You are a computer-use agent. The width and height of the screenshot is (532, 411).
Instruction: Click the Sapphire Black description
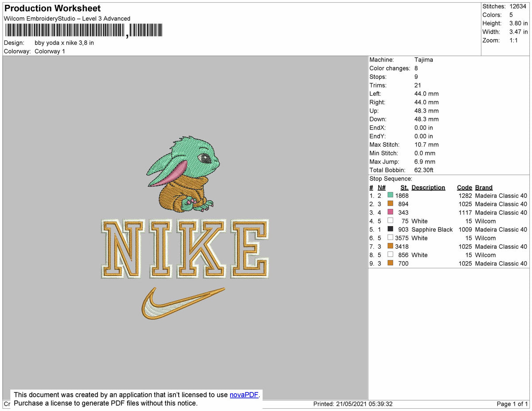pos(432,229)
